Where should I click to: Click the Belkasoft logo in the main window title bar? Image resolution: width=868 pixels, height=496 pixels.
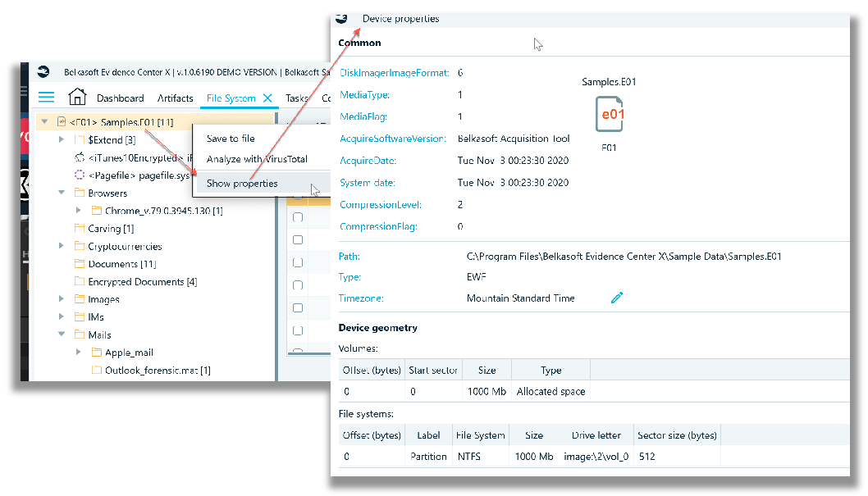[x=43, y=72]
